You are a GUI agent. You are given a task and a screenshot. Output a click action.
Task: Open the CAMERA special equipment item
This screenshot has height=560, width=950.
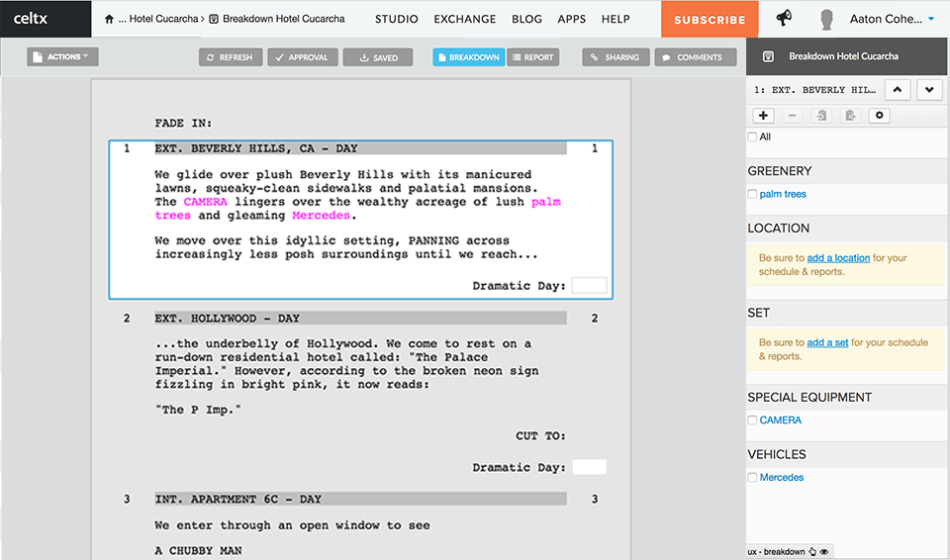point(781,420)
